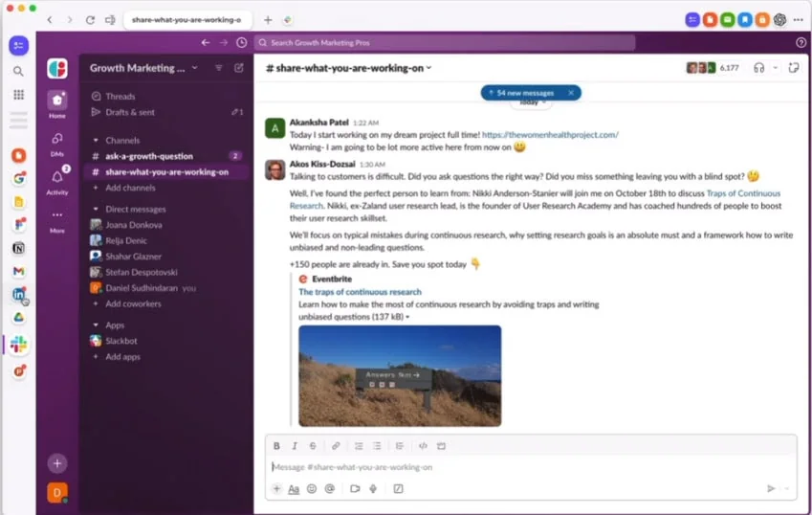Open the attachment plus menu in composer

pos(276,488)
